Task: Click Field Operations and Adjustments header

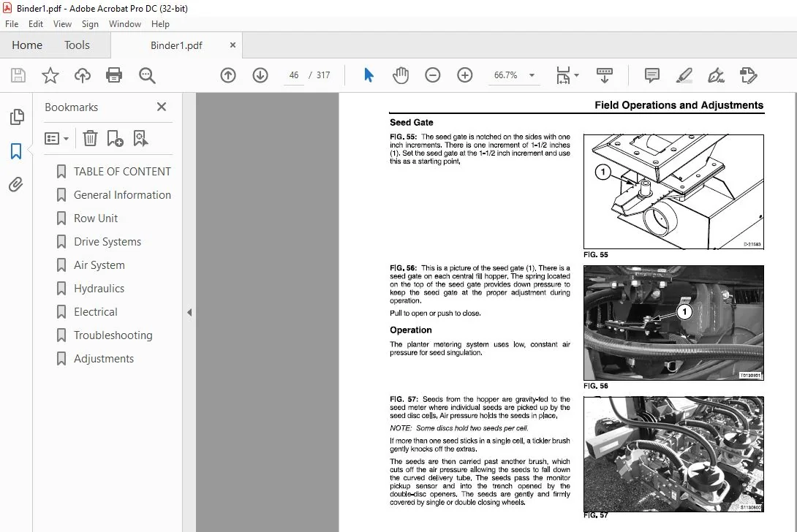Action: point(679,105)
